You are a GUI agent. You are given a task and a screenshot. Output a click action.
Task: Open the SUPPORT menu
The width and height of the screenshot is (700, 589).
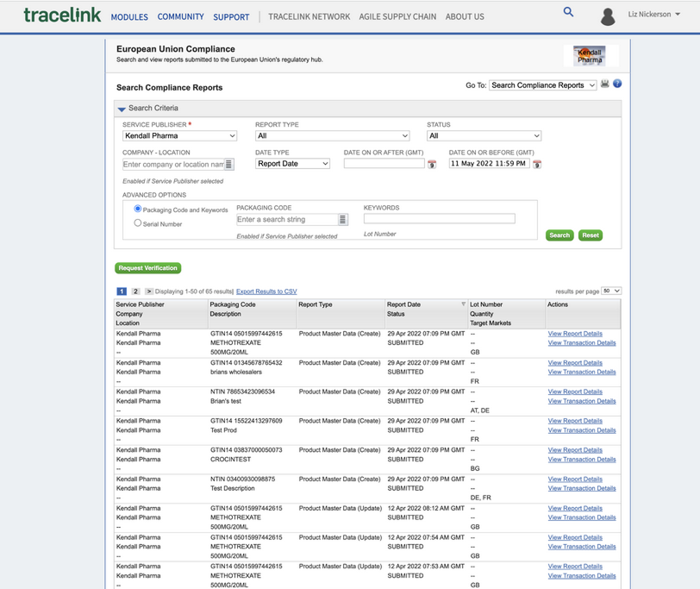[231, 17]
